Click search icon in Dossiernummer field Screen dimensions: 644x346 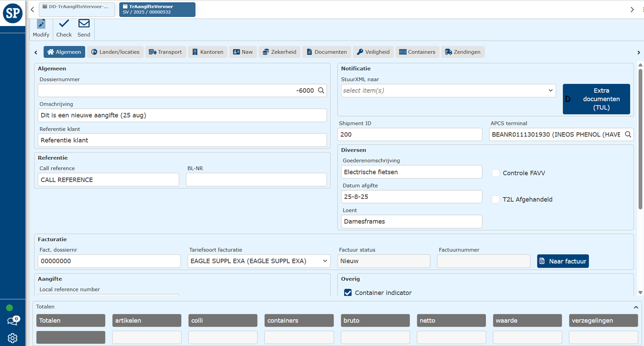[321, 91]
